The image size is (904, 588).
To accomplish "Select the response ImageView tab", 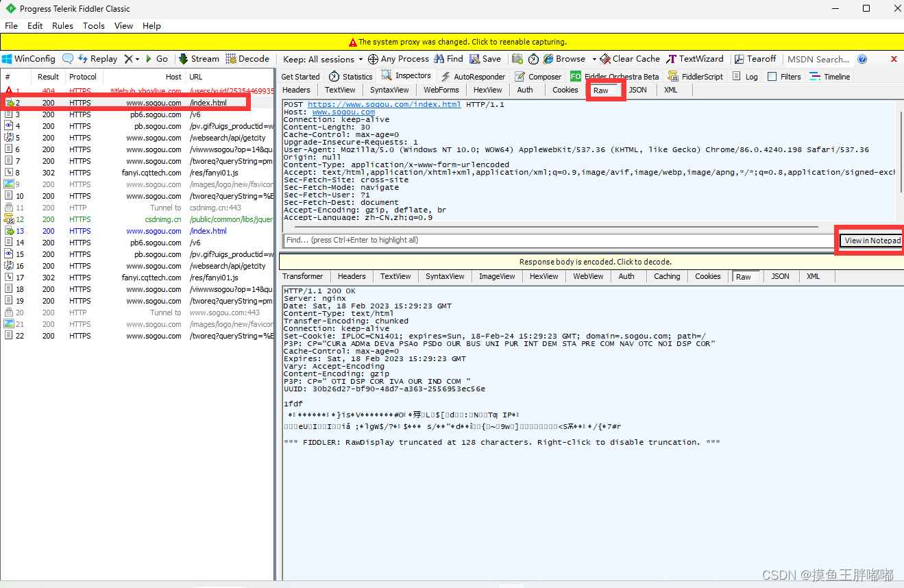I will click(497, 276).
